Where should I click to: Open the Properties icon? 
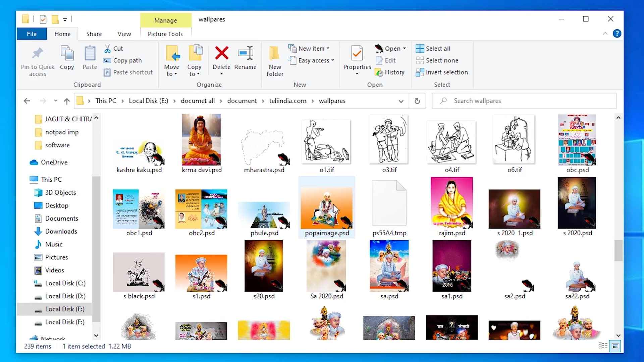coord(357,54)
